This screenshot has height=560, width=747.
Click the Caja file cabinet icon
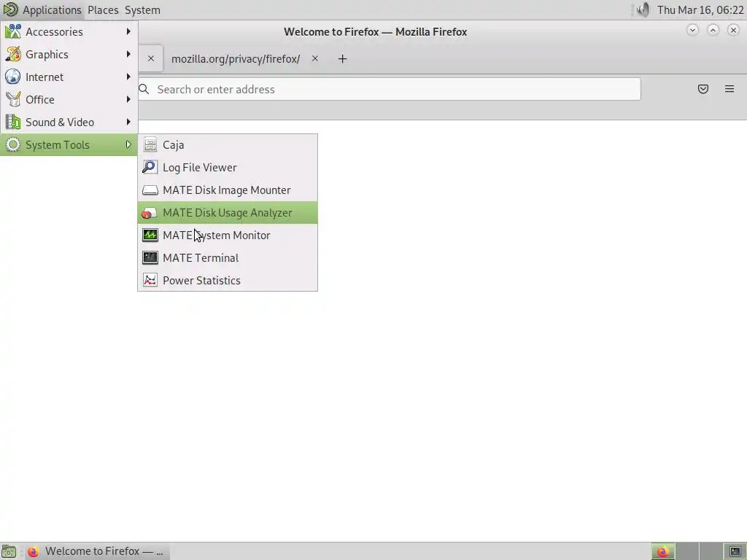click(x=150, y=145)
